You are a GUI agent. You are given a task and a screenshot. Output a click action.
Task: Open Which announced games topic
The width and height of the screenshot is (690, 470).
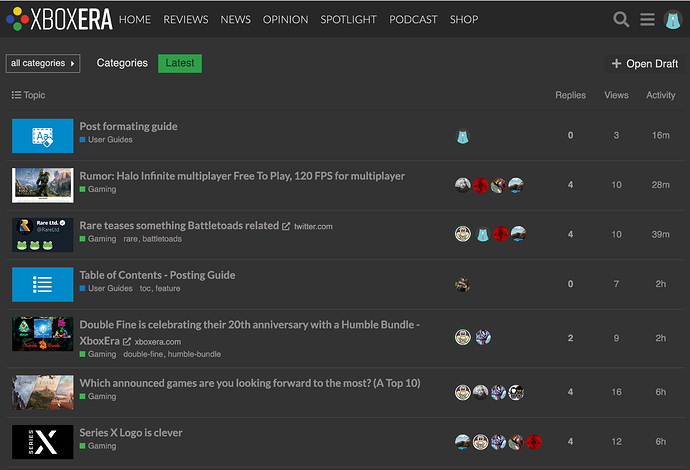(x=250, y=383)
